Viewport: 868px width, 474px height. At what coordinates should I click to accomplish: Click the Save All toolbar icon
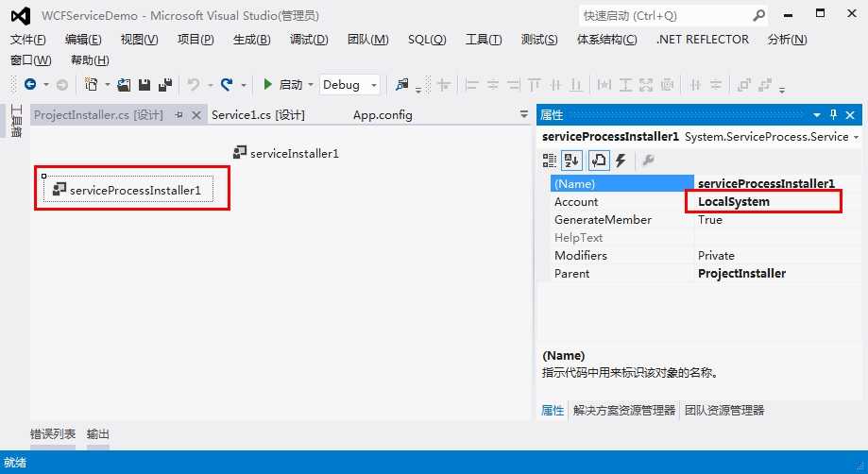(x=165, y=85)
